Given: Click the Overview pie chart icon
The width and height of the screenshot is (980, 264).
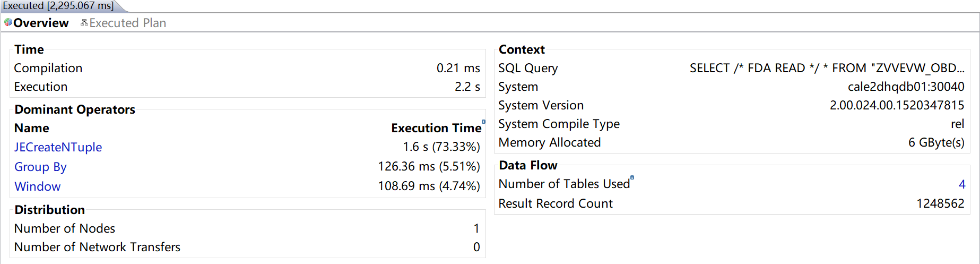Looking at the screenshot, I should point(8,22).
